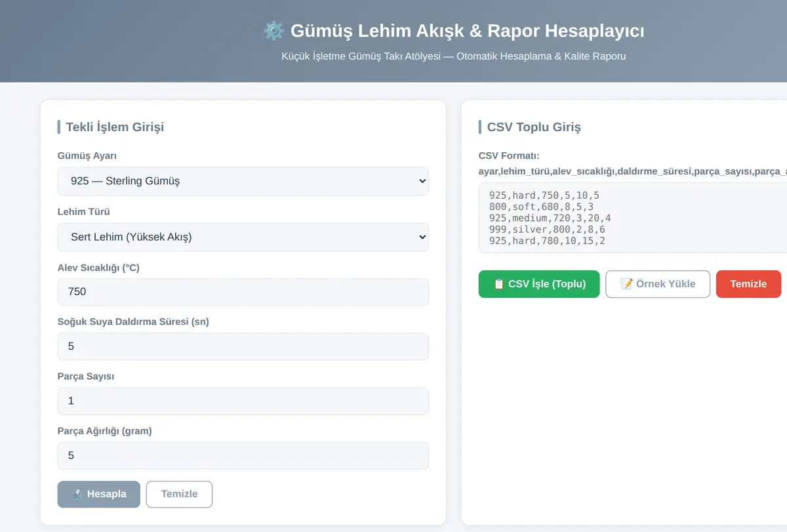
Task: Click the Alev Sıcaklığı (°C) label
Action: tap(98, 268)
